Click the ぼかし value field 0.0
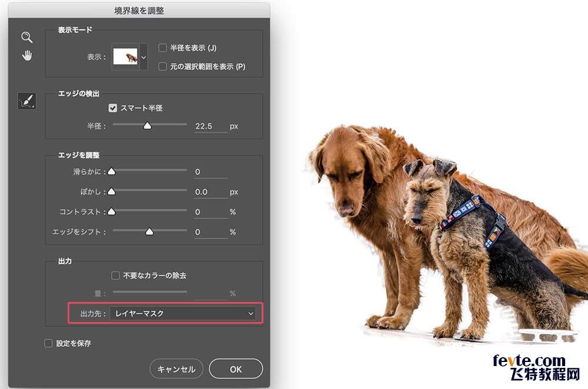Screen dimensions: 588x389 [x=211, y=192]
